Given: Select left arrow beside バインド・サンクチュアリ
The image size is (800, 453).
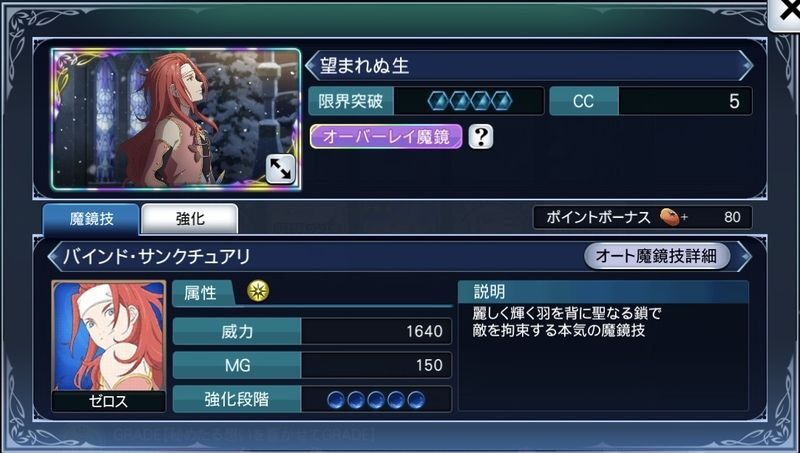Looking at the screenshot, I should click(54, 256).
